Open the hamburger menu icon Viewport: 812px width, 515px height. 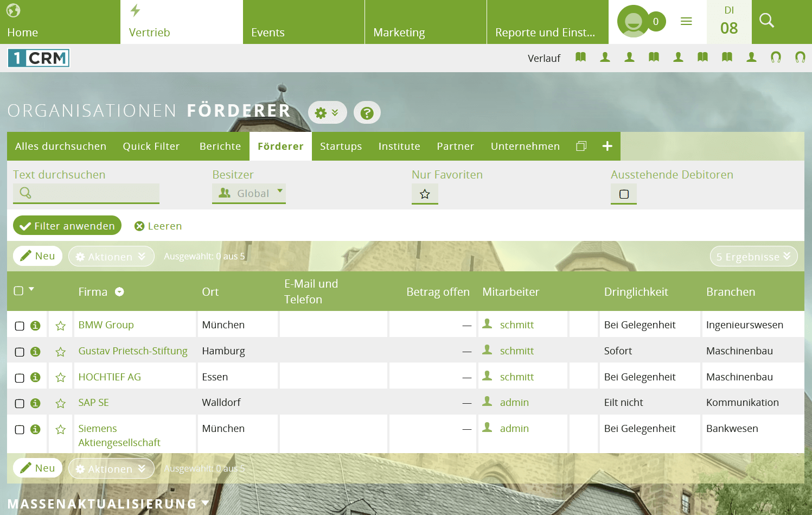pos(686,21)
